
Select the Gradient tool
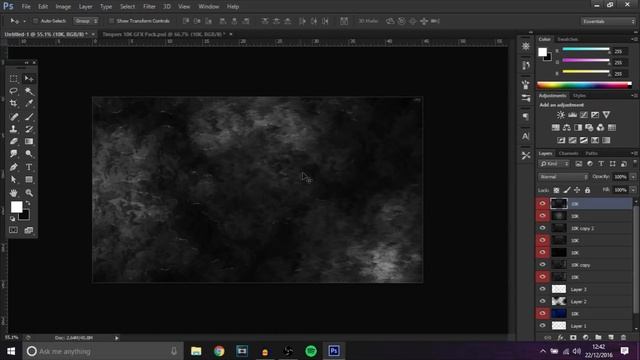pos(29,142)
